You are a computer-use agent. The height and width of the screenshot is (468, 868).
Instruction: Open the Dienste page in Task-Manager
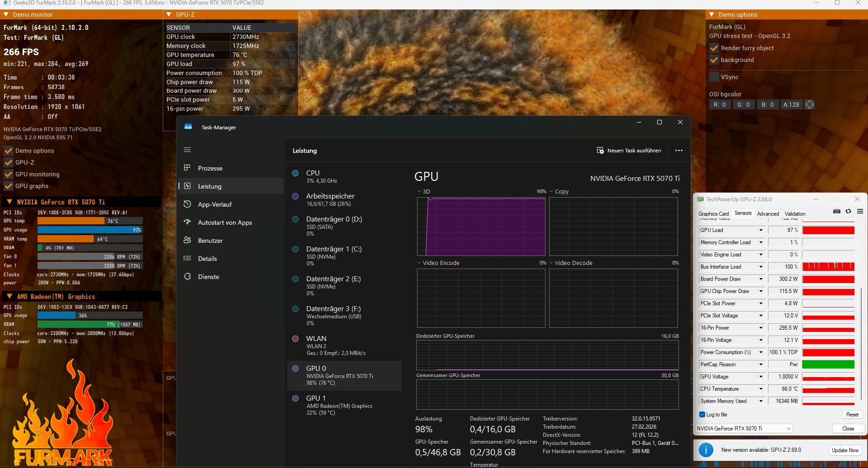pos(232,277)
